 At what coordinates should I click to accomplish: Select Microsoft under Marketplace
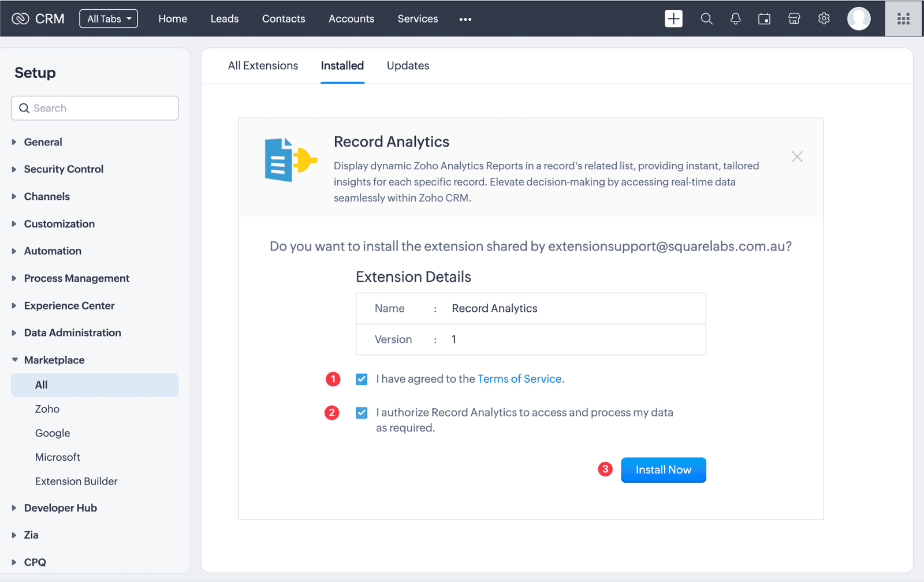(58, 457)
